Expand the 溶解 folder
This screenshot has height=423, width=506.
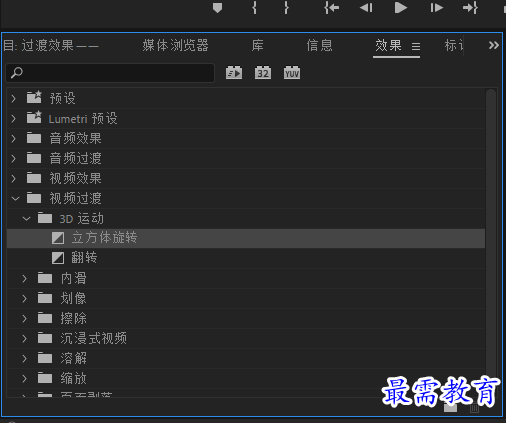pyautogui.click(x=24, y=358)
